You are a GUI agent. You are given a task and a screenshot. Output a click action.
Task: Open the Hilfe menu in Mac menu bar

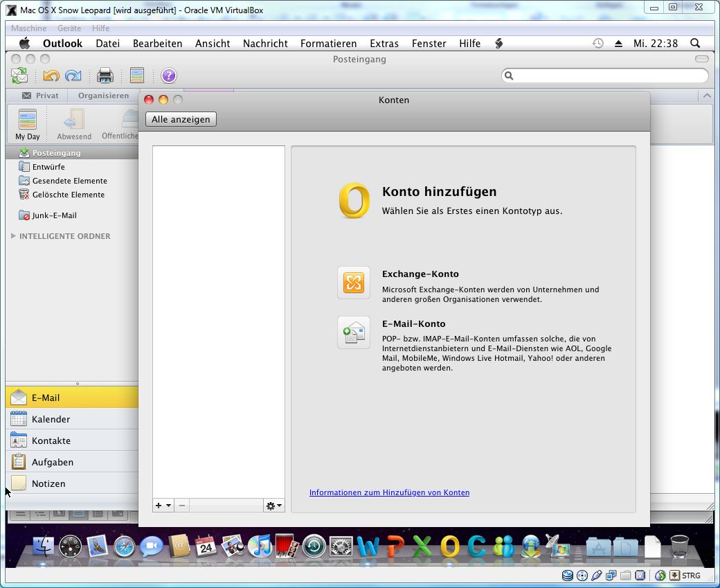click(x=470, y=44)
